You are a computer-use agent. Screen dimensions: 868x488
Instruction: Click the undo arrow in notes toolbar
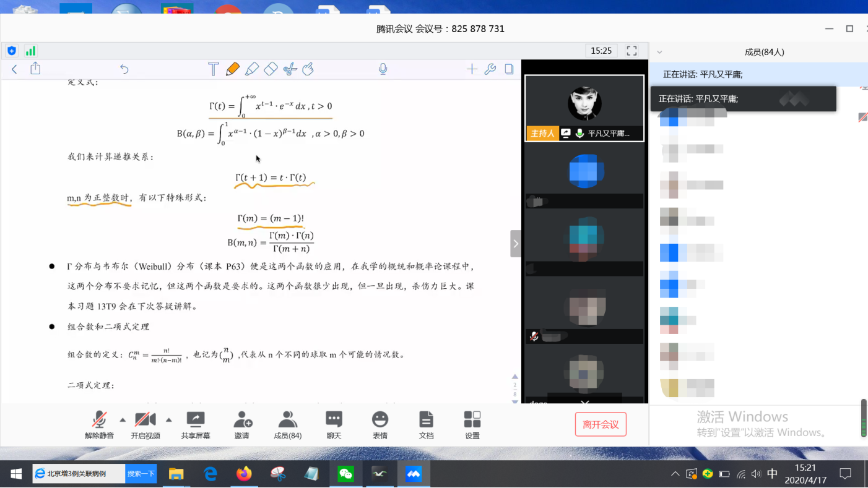(124, 69)
